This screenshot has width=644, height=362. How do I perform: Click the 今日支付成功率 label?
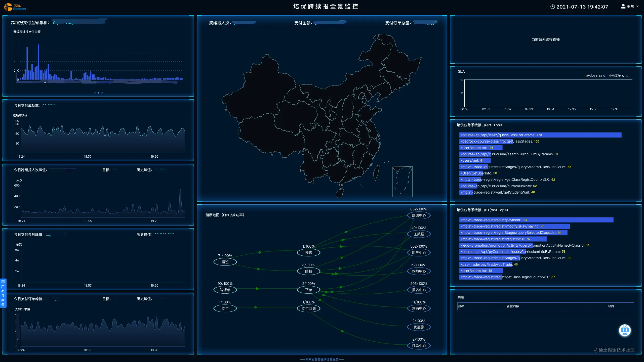coord(26,106)
